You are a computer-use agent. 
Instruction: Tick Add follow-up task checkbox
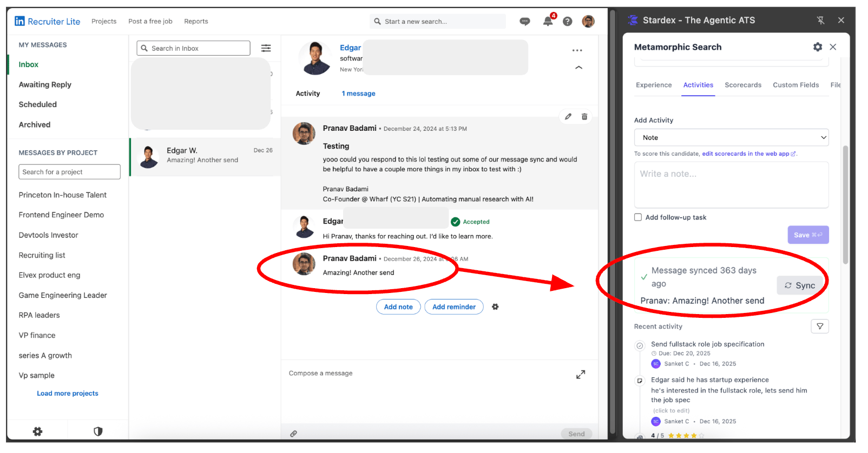638,217
